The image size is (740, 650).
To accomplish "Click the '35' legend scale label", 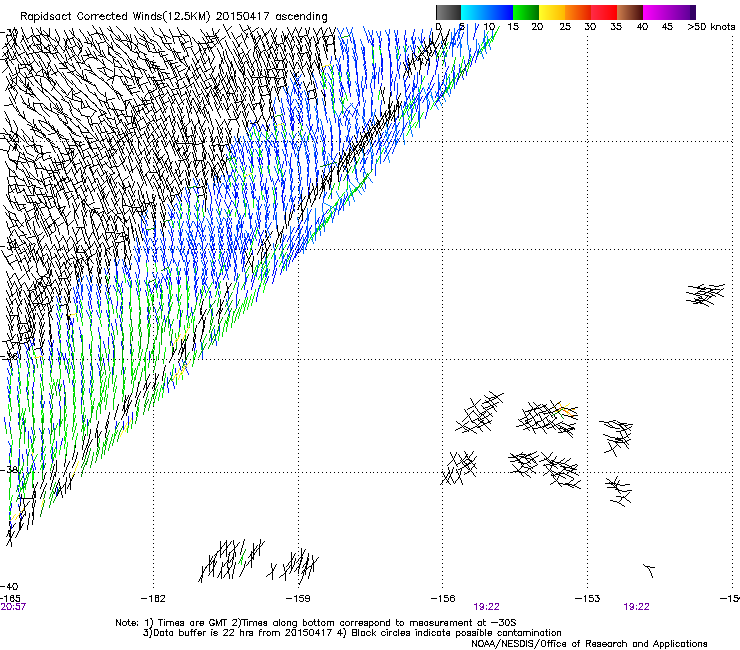I will 616,27.
